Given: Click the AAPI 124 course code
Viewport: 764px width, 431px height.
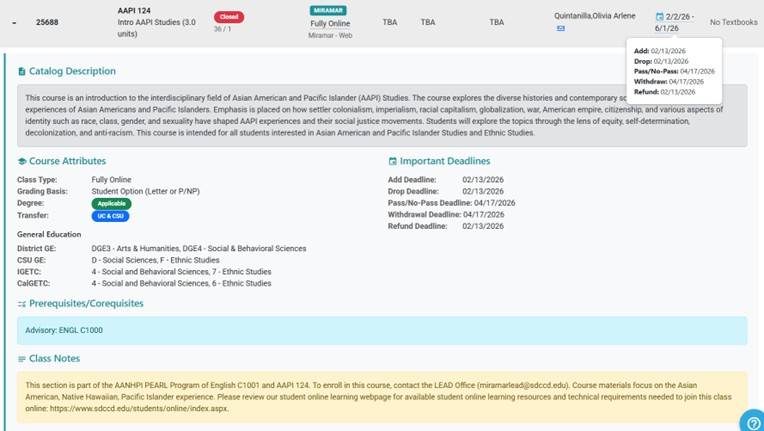Looking at the screenshot, I should (134, 11).
